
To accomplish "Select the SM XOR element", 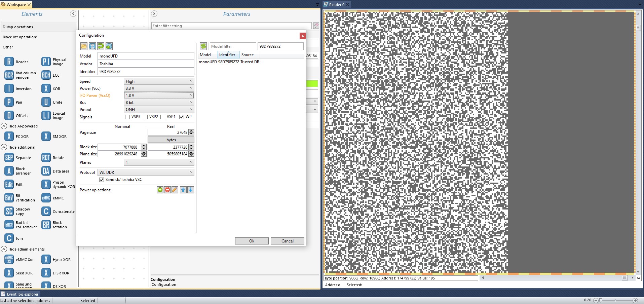I will point(54,137).
